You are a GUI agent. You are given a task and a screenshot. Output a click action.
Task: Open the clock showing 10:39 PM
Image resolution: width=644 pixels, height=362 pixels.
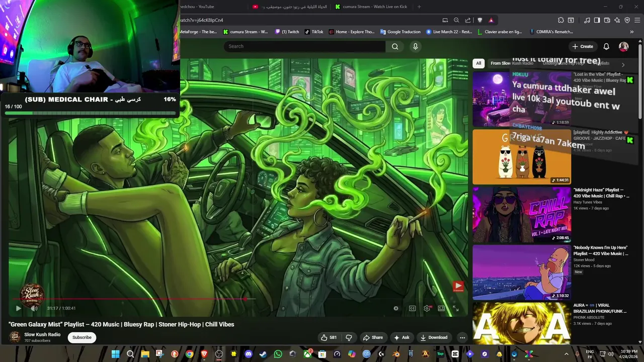[x=629, y=353]
